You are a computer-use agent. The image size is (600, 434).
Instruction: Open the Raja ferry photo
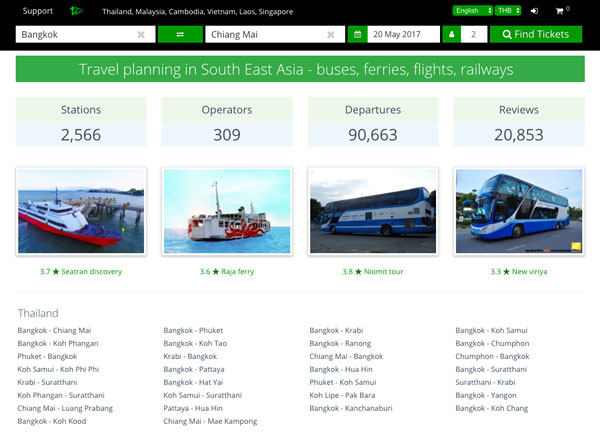[x=227, y=211]
